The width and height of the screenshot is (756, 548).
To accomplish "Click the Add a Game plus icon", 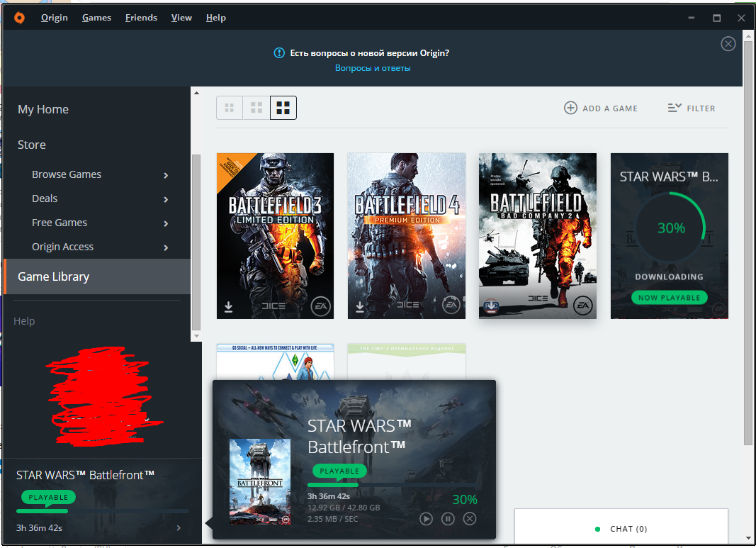I will point(570,108).
